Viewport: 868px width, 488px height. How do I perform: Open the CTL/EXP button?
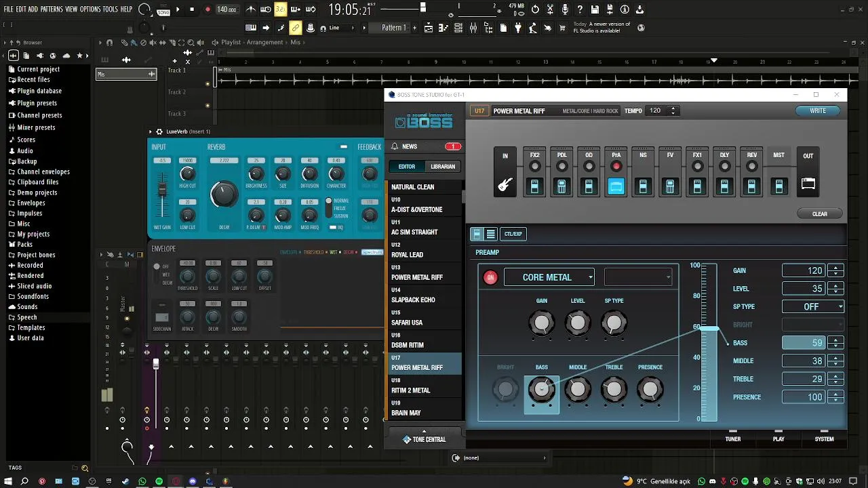pyautogui.click(x=513, y=234)
